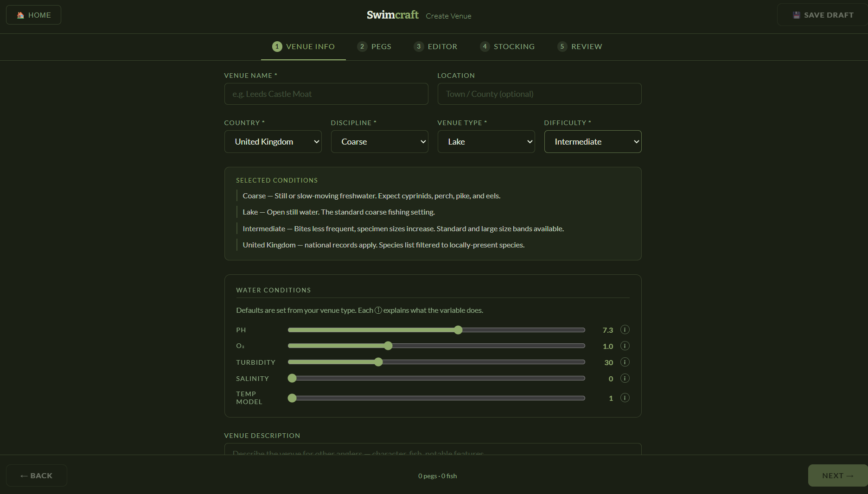Expand the Discipline dropdown showing Coarse
The width and height of the screenshot is (868, 494).
379,142
